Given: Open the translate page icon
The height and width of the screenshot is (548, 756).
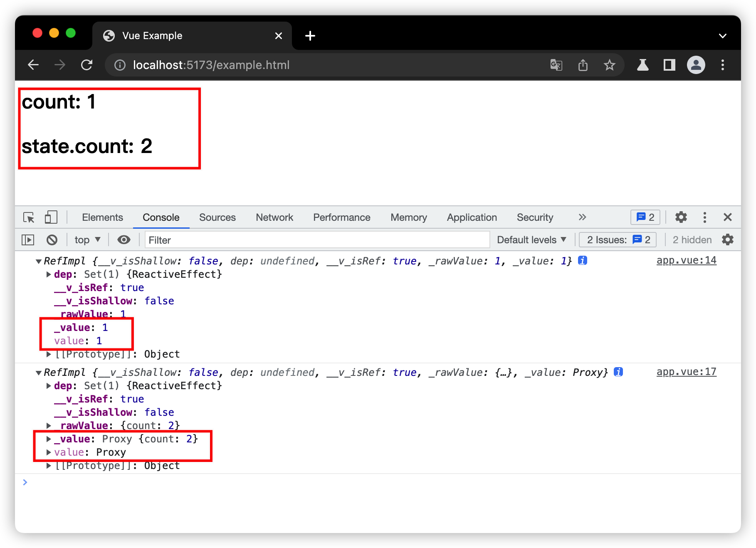Looking at the screenshot, I should click(x=556, y=65).
